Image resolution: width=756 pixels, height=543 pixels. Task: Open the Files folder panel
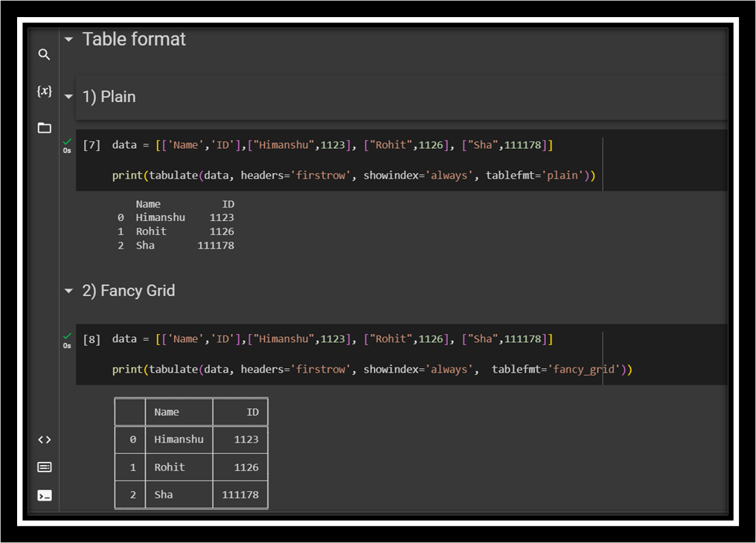(44, 128)
